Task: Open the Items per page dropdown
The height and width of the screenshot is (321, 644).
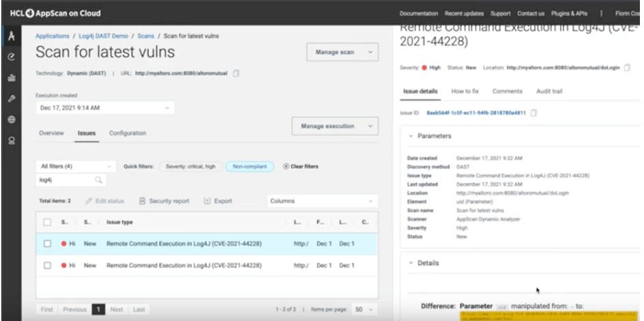Action: [x=365, y=309]
